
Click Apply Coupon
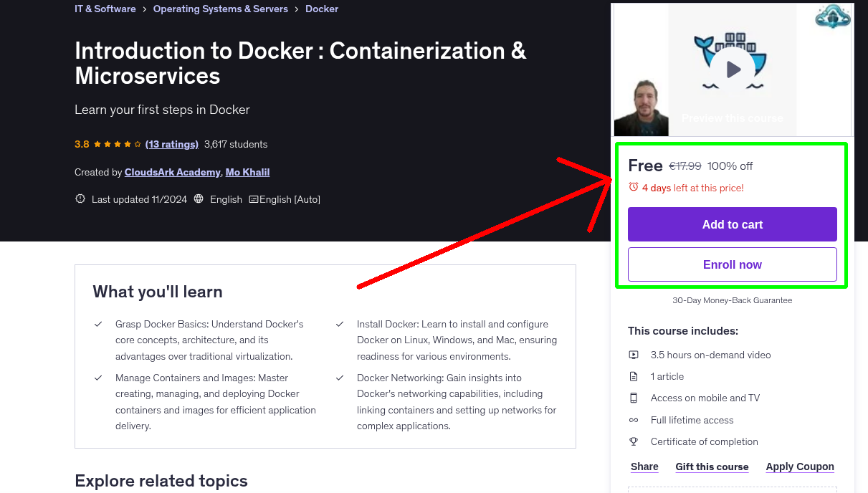pos(799,466)
